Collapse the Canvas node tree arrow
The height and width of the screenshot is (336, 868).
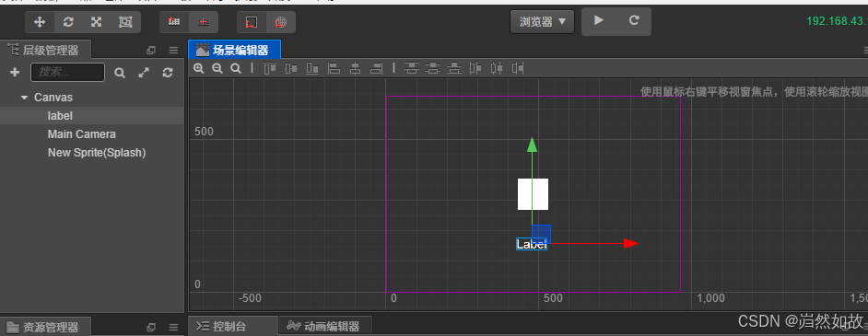pos(24,98)
